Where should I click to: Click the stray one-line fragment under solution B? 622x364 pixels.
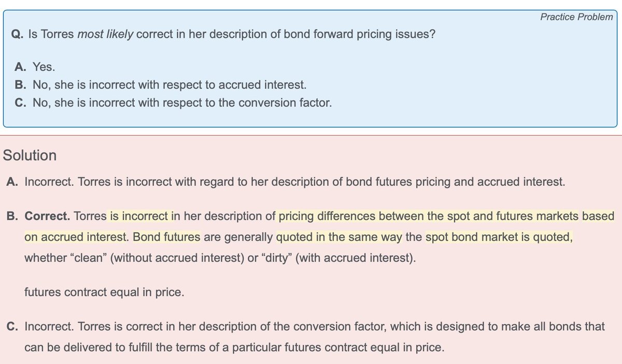tap(104, 292)
